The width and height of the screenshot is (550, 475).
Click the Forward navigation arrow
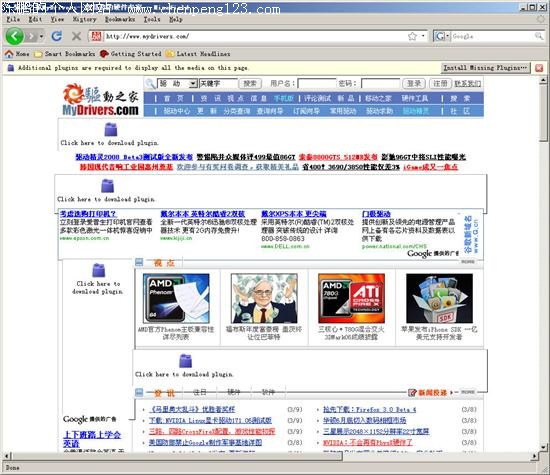(x=32, y=36)
